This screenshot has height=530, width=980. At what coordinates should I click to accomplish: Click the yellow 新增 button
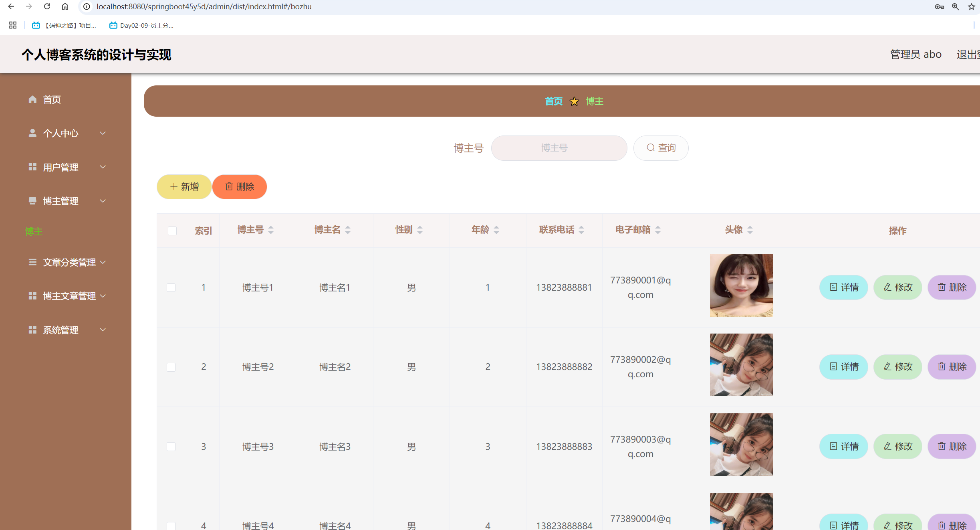184,187
